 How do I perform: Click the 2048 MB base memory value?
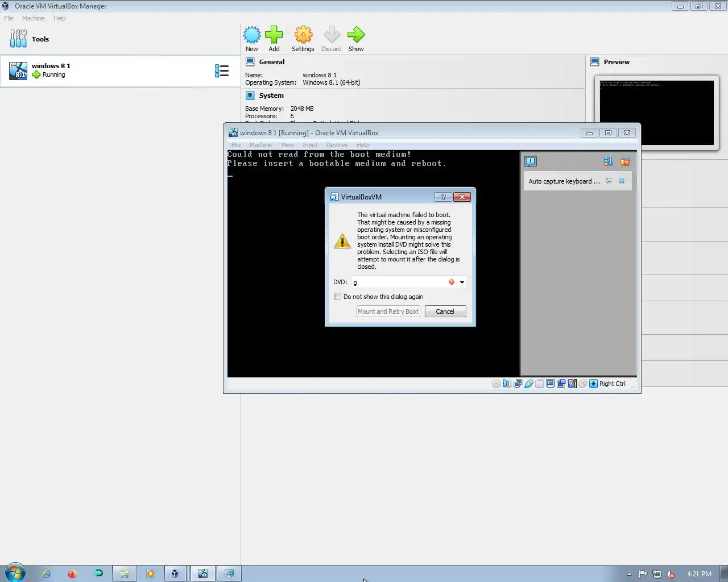tap(302, 109)
